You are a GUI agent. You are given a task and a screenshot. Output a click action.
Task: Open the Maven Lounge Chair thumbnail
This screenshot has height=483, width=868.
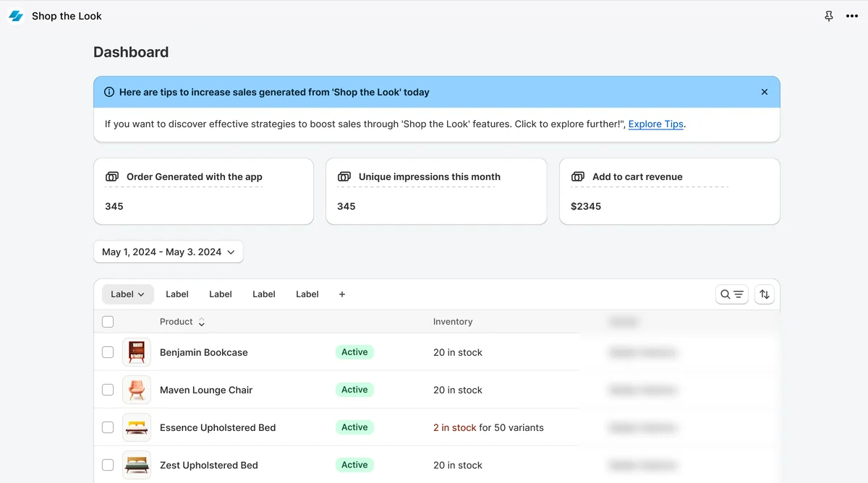(137, 390)
